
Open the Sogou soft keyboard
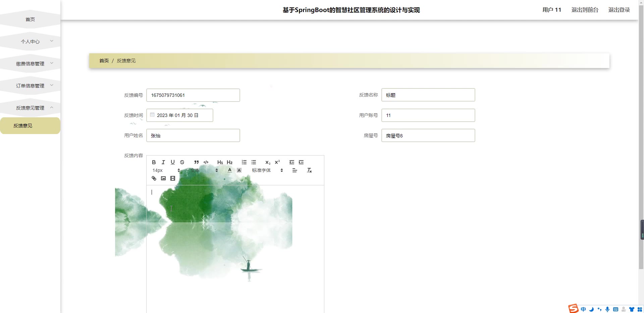click(615, 309)
